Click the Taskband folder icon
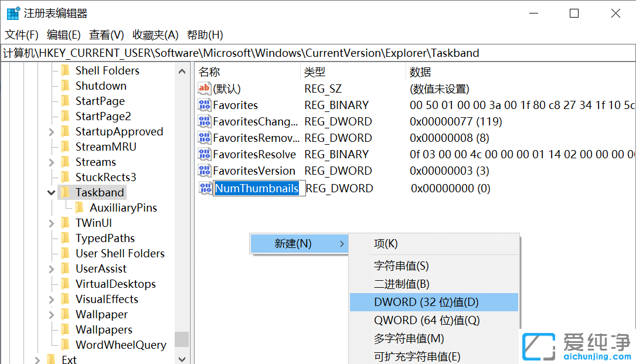The width and height of the screenshot is (636, 364). [66, 192]
